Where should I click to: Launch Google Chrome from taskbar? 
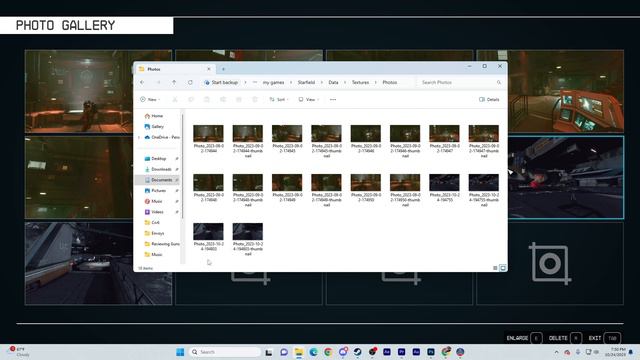pos(328,352)
